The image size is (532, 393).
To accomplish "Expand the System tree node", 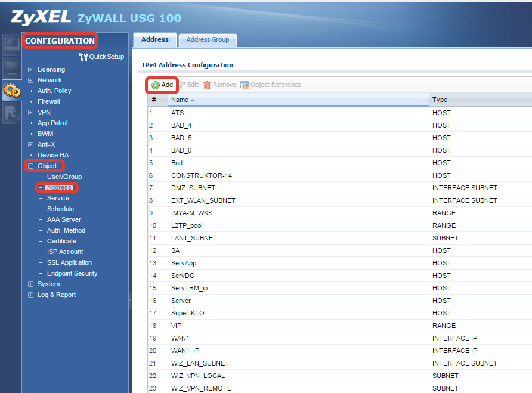I will (30, 284).
